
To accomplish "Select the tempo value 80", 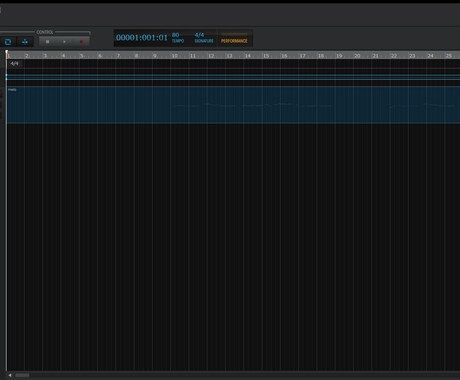I will point(176,35).
